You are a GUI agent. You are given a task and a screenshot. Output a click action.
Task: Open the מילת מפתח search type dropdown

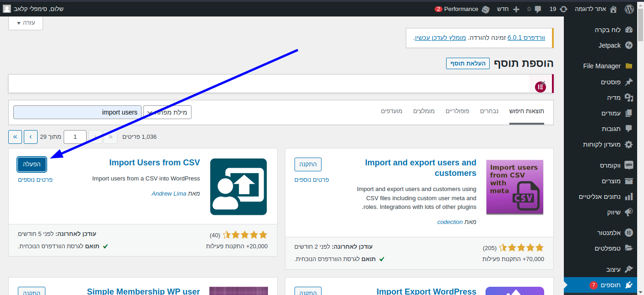(x=167, y=112)
